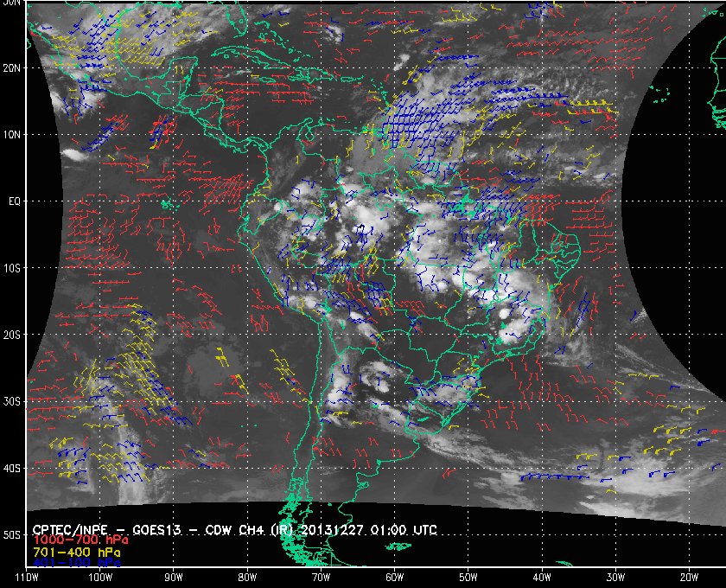
Task: Click the 10N latitude label
Action: 11,135
